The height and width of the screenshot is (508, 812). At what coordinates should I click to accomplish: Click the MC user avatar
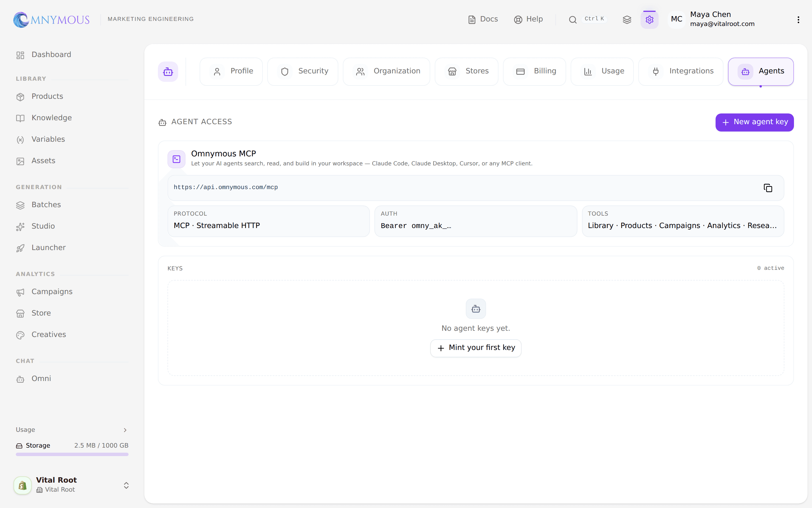point(676,19)
